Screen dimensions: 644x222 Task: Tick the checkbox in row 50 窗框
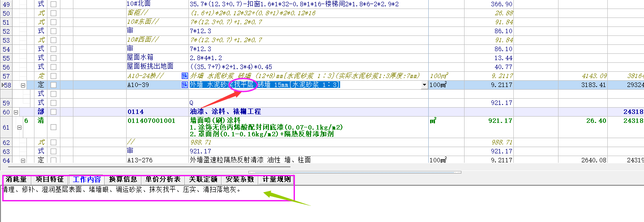pos(53,13)
